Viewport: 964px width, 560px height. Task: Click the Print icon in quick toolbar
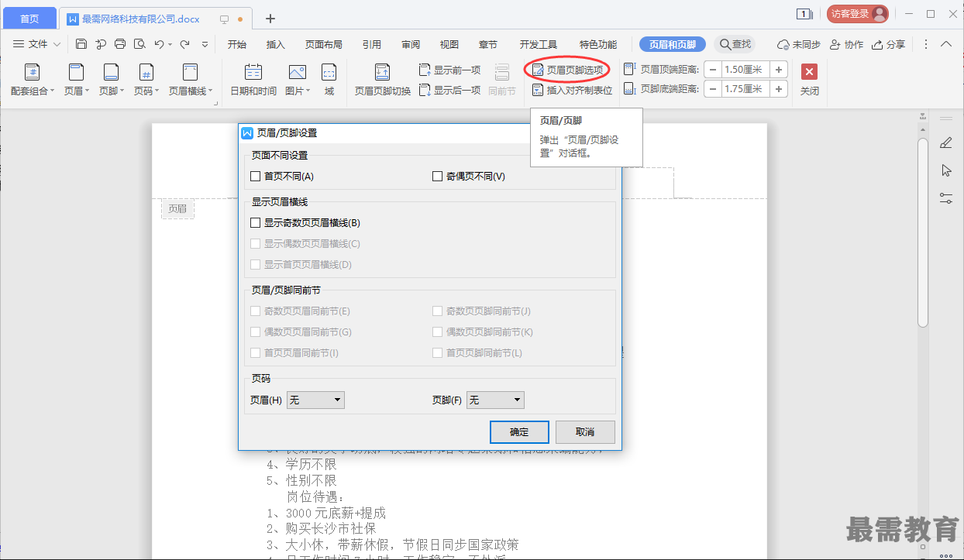click(120, 44)
